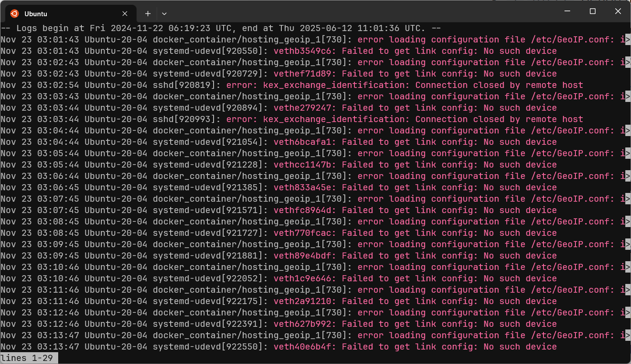This screenshot has height=364, width=631.
Task: Click the sshd[920819] log entry
Action: point(292,85)
